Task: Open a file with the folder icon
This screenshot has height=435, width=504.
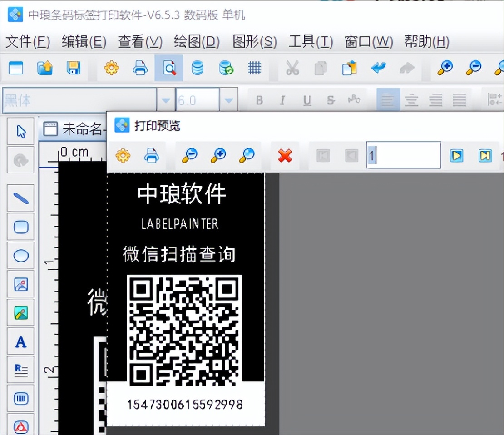Action: (44, 68)
